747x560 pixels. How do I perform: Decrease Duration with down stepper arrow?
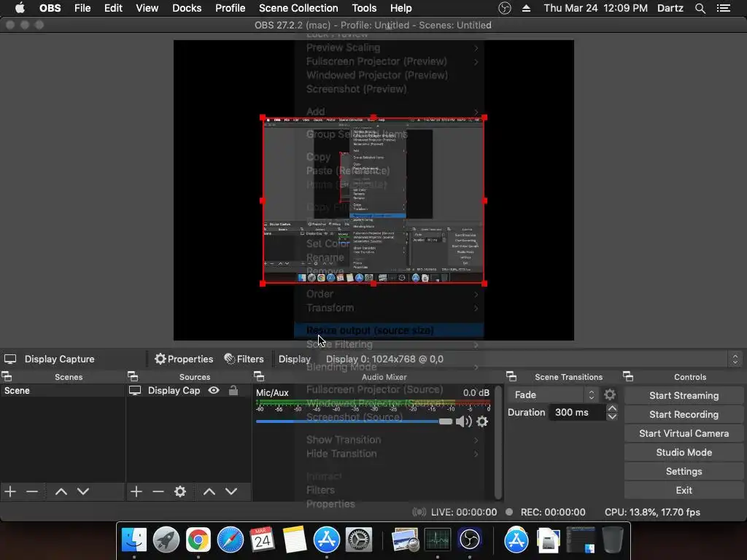click(x=612, y=416)
